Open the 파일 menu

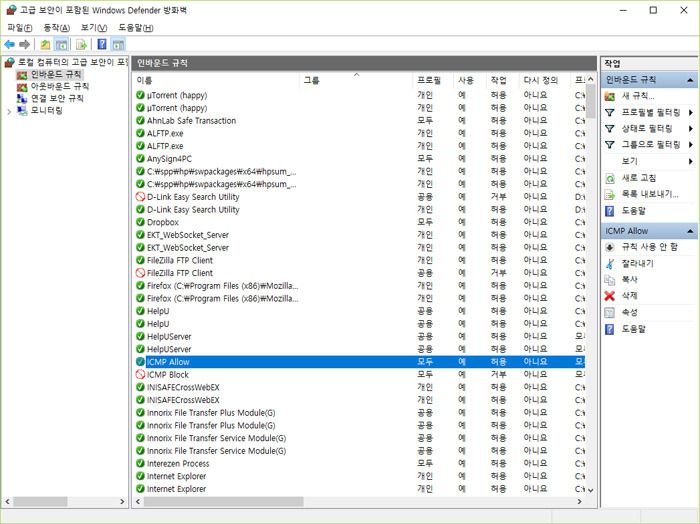tap(20, 28)
